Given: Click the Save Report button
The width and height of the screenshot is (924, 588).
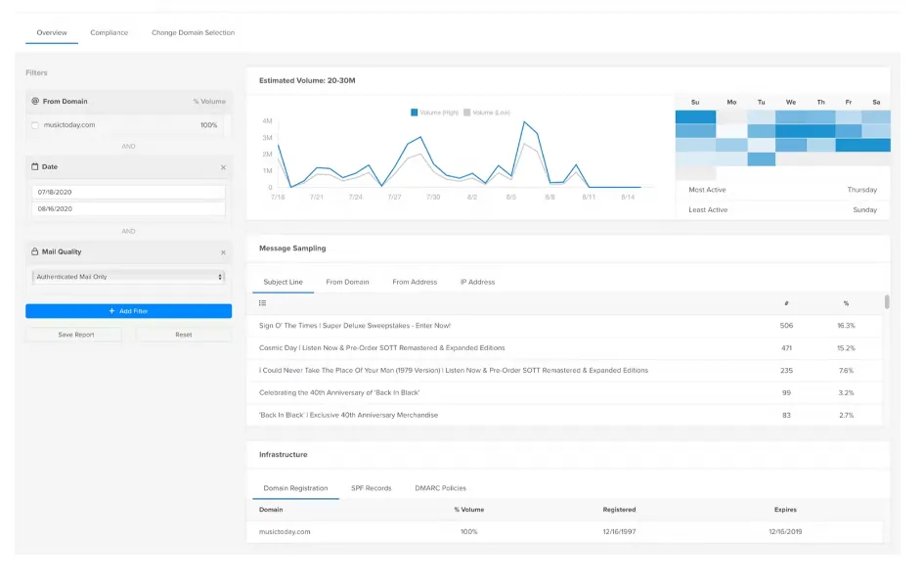Looking at the screenshot, I should click(x=74, y=335).
